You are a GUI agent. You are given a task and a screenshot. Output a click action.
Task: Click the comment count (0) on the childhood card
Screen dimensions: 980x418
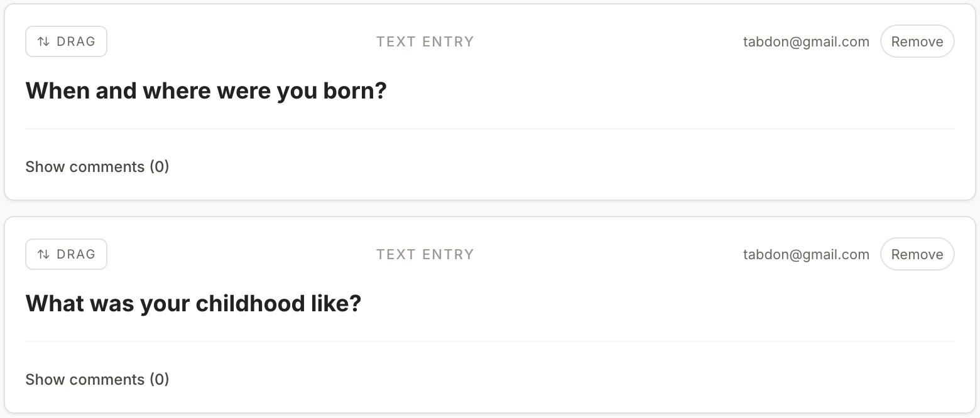click(160, 380)
